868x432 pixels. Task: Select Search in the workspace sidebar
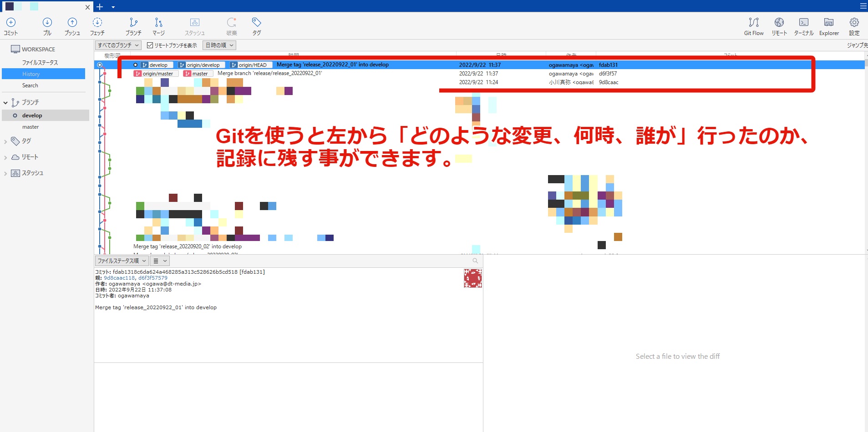pyautogui.click(x=30, y=85)
